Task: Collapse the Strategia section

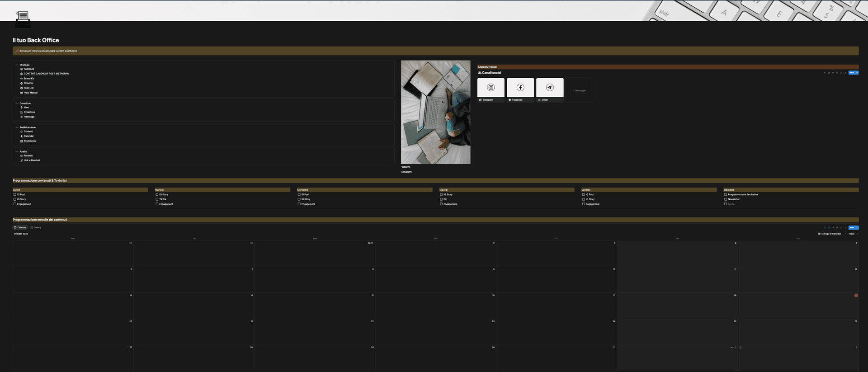Action: point(17,65)
